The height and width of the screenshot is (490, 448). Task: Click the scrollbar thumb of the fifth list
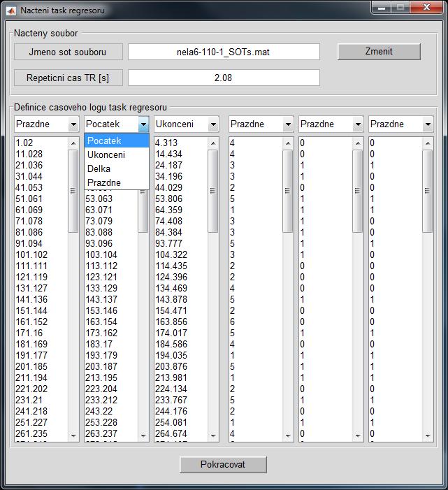click(358, 191)
